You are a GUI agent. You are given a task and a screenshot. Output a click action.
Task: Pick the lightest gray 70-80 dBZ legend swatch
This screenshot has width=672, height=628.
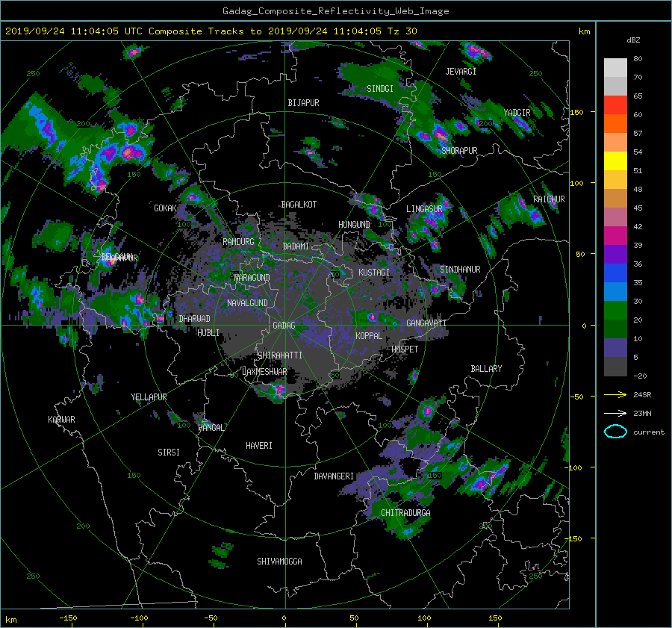pyautogui.click(x=615, y=68)
